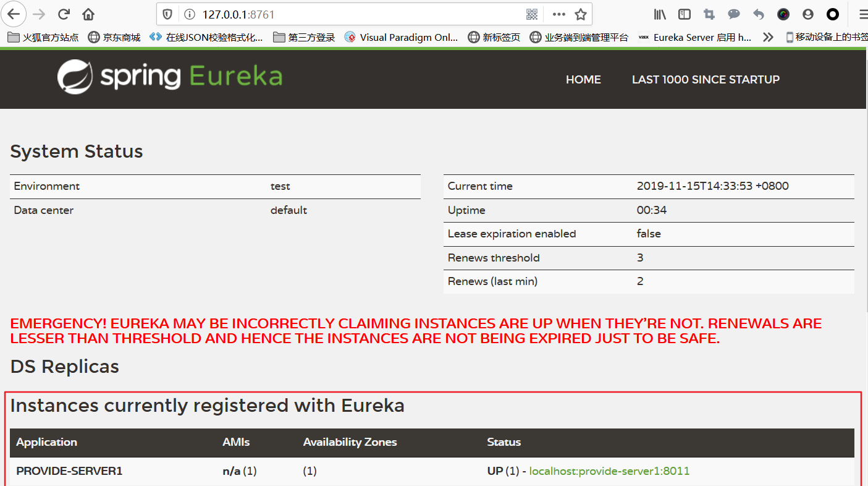The width and height of the screenshot is (868, 486).
Task: Select the Lease expiration enabled value false
Action: click(x=649, y=234)
